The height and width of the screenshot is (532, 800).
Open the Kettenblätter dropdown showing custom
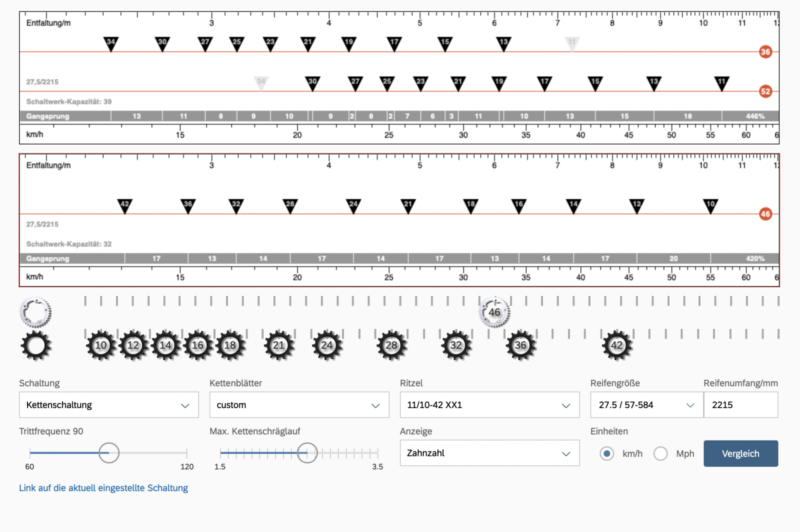click(299, 404)
